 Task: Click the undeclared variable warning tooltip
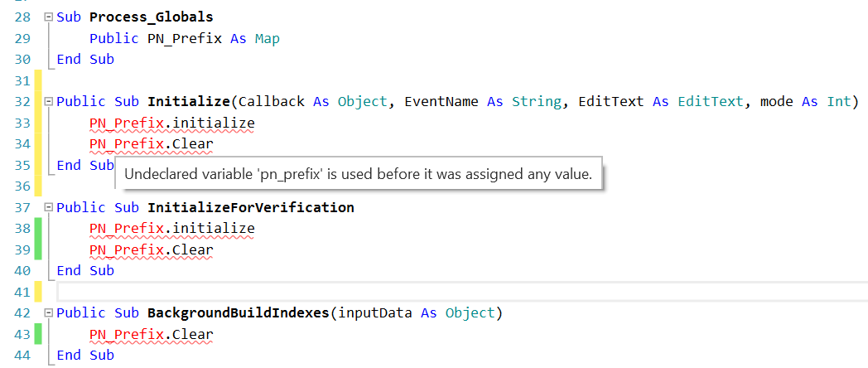click(x=358, y=175)
